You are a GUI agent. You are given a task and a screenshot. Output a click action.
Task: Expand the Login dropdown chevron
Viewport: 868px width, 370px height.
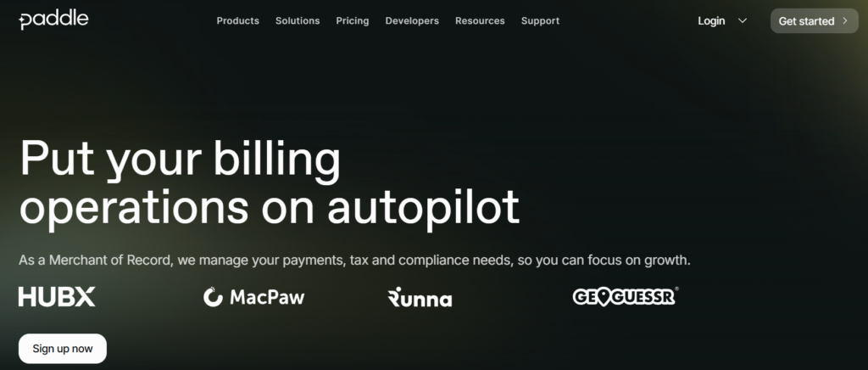pos(743,21)
